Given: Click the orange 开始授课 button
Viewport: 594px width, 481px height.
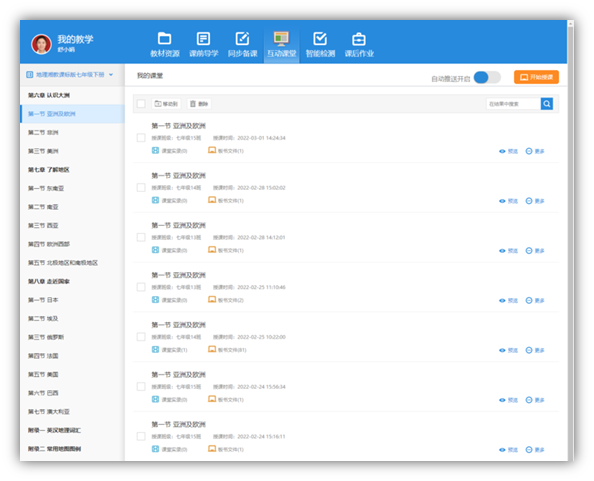Looking at the screenshot, I should pos(536,77).
